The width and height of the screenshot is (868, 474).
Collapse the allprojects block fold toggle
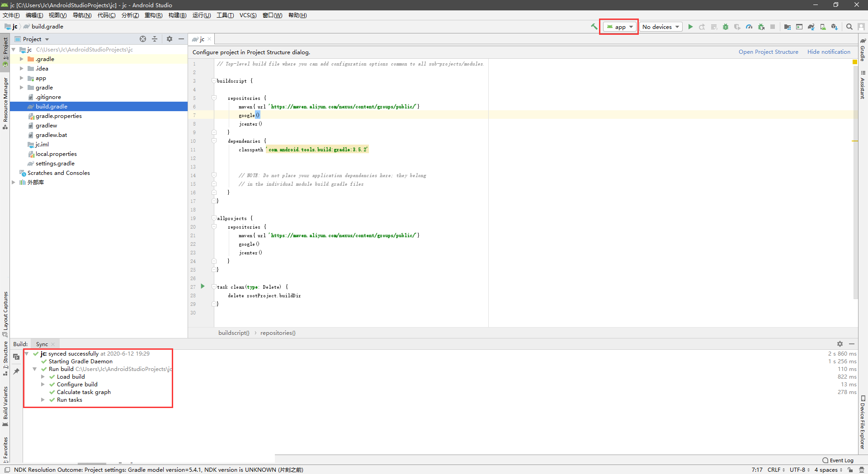click(x=214, y=218)
